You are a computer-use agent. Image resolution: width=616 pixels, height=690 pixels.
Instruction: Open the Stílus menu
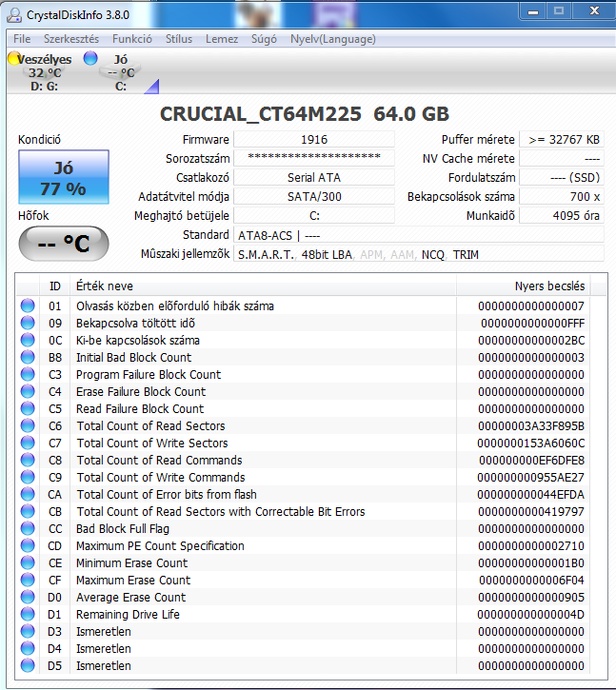click(x=179, y=39)
